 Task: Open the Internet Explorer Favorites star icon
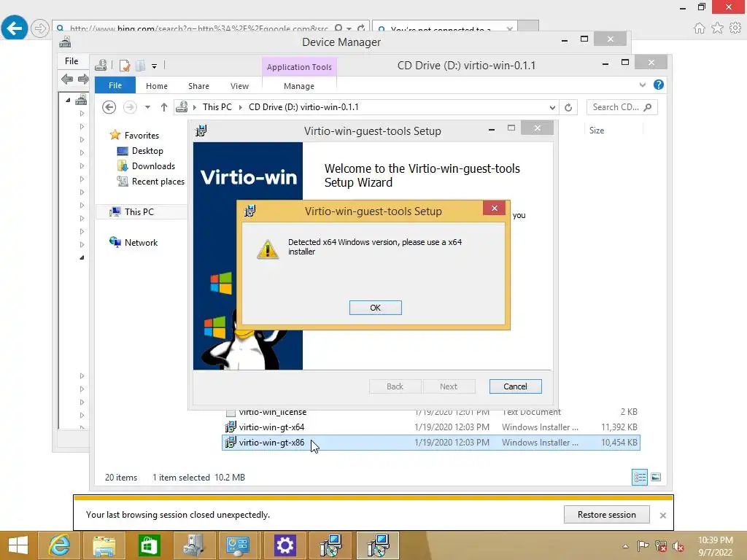717,28
